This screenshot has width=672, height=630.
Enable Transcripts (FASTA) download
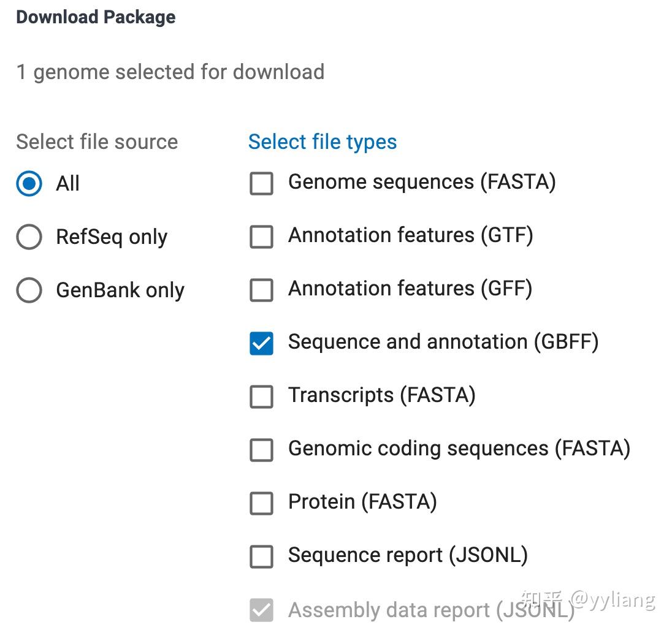point(261,397)
